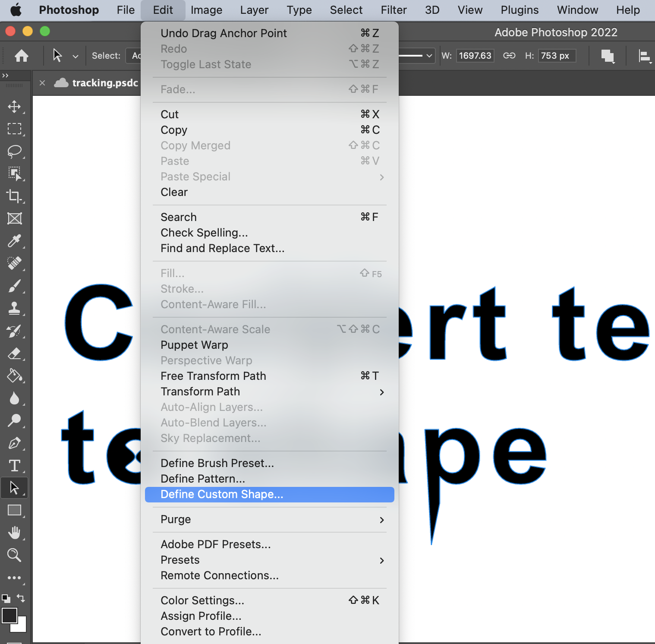Viewport: 655px width, 644px height.
Task: Open the stroke line style dropdown
Action: [416, 56]
